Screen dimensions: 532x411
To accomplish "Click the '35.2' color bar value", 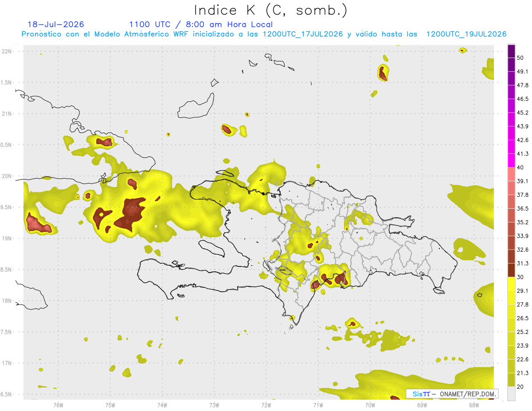I will [x=523, y=222].
